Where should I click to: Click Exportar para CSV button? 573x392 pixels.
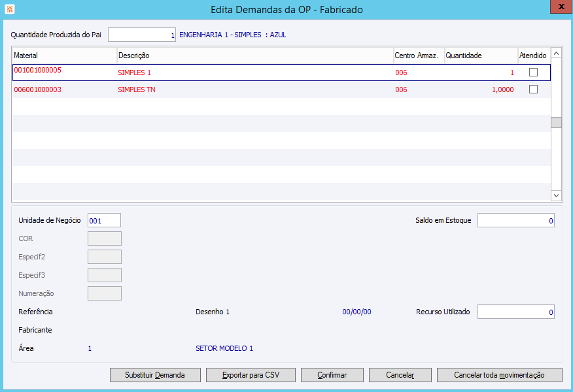[x=251, y=375]
